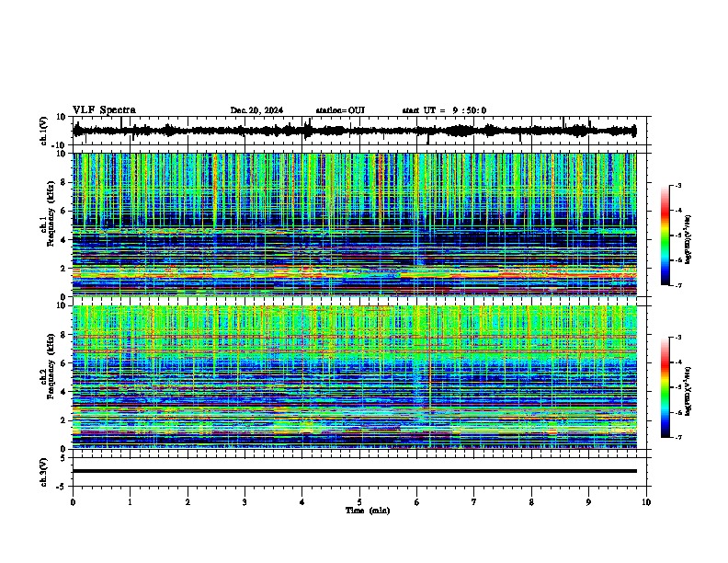Click time axis tick label '5'
The width and height of the screenshot is (728, 563).
pos(359,502)
